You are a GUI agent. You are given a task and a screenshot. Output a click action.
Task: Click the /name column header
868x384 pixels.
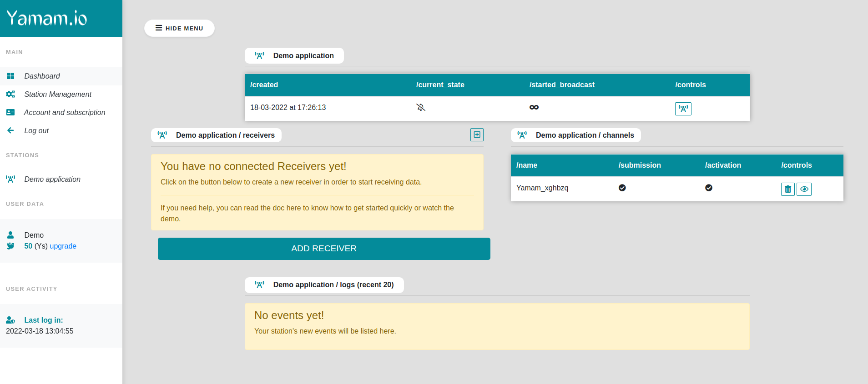[527, 165]
